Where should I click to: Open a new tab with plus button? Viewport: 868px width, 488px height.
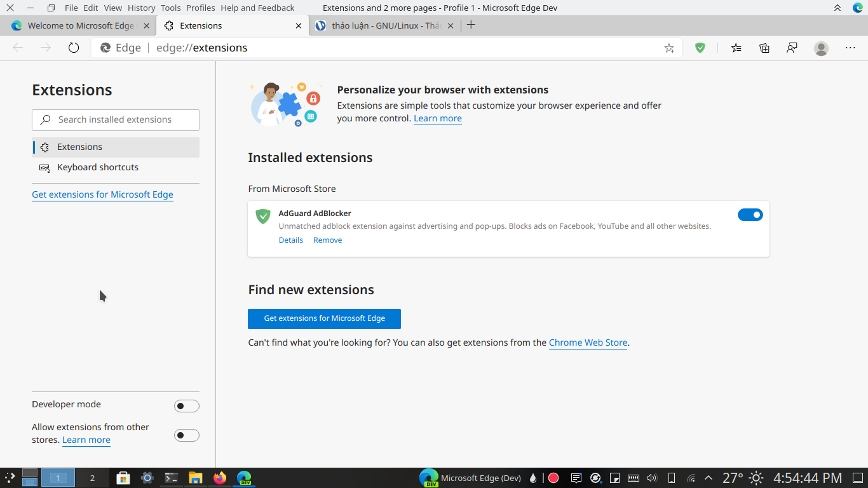point(471,25)
